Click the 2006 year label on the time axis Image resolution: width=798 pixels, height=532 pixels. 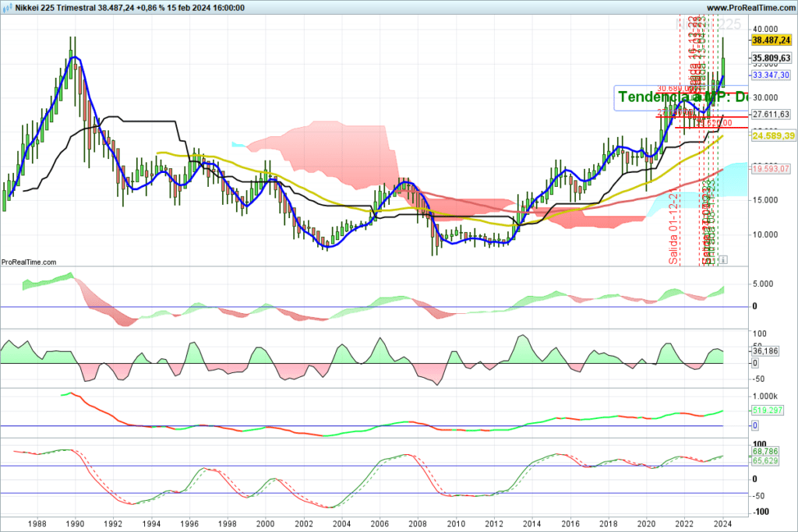(380, 523)
